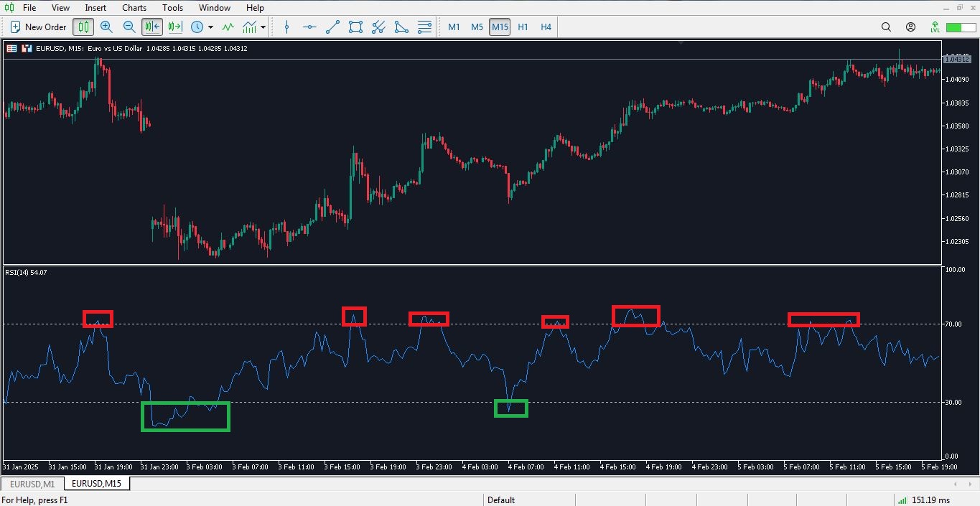Expand the indicators list dropdown arrow
The image size is (980, 506).
263,27
